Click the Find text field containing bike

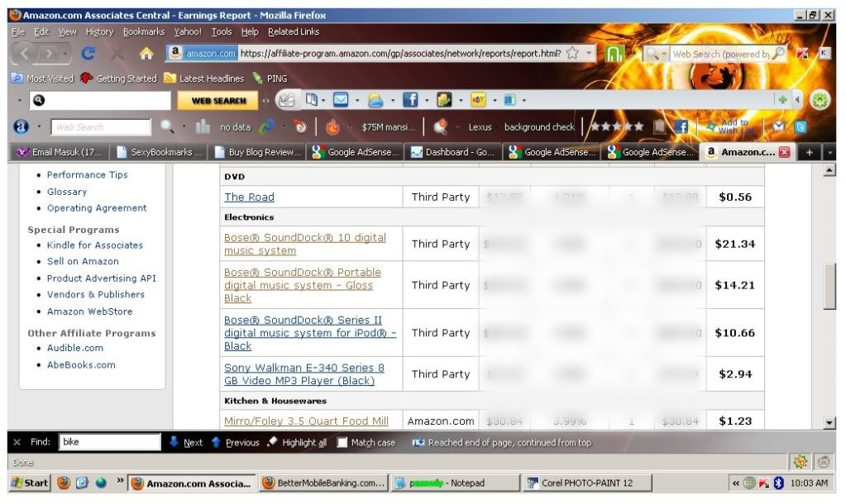[109, 443]
